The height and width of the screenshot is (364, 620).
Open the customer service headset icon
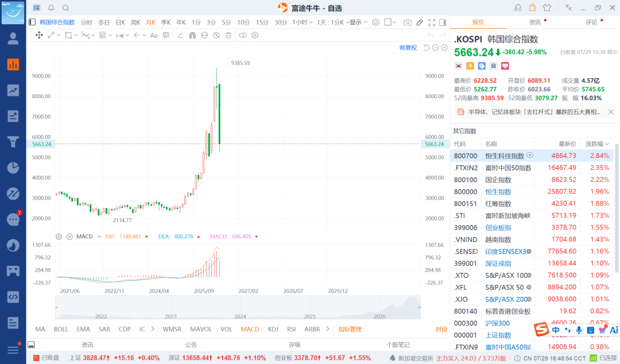518,7
